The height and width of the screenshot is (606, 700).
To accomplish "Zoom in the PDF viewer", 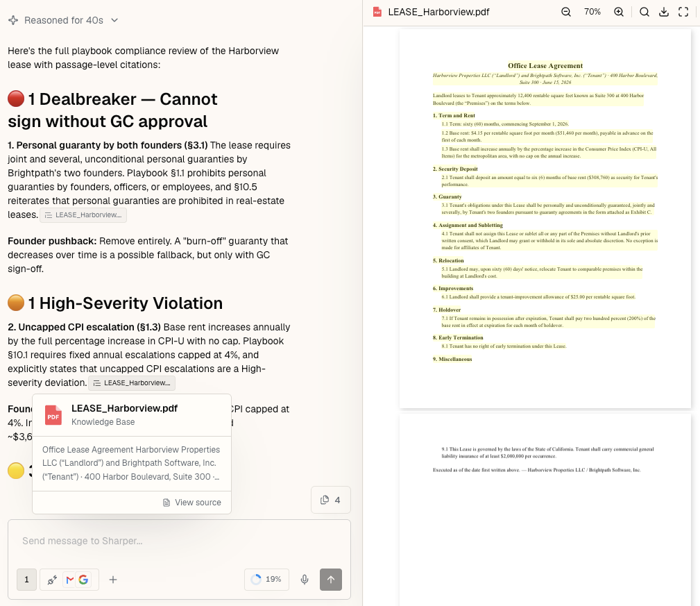I will 619,12.
